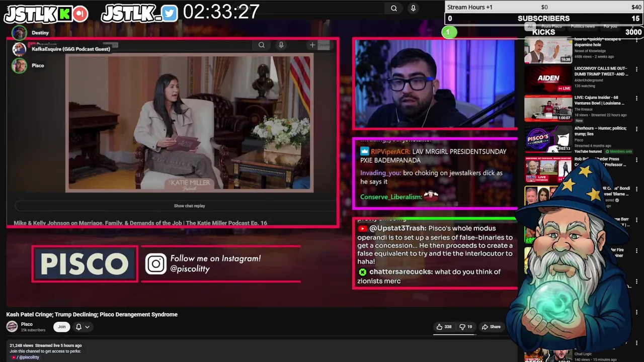Select the All filter chip

529,26
